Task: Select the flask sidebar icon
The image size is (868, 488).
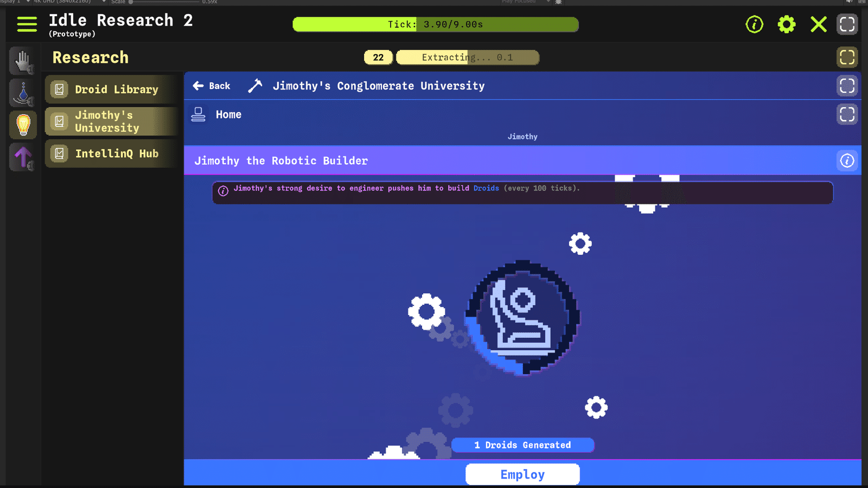Action: pos(23,93)
